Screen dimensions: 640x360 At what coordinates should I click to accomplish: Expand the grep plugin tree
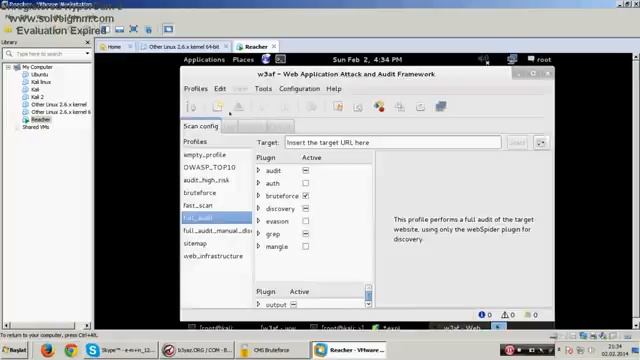[259, 234]
